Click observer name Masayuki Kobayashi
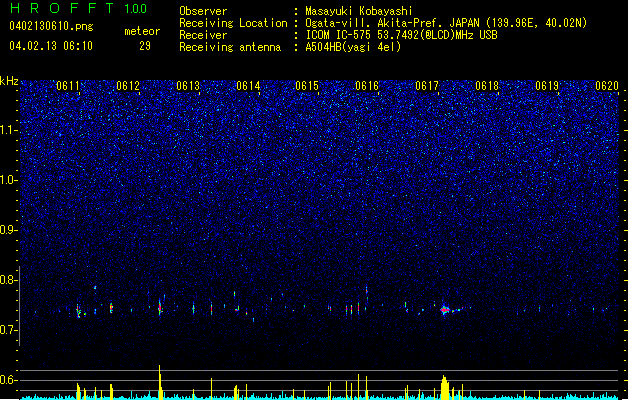The width and height of the screenshot is (629, 400). pos(359,11)
